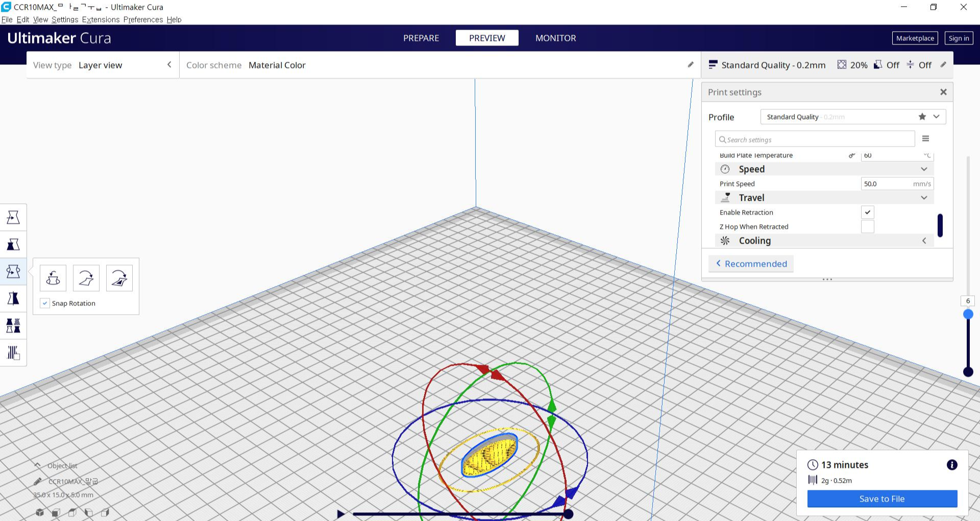Switch to MONITOR stage
Screen dimensions: 980x521
[555, 38]
